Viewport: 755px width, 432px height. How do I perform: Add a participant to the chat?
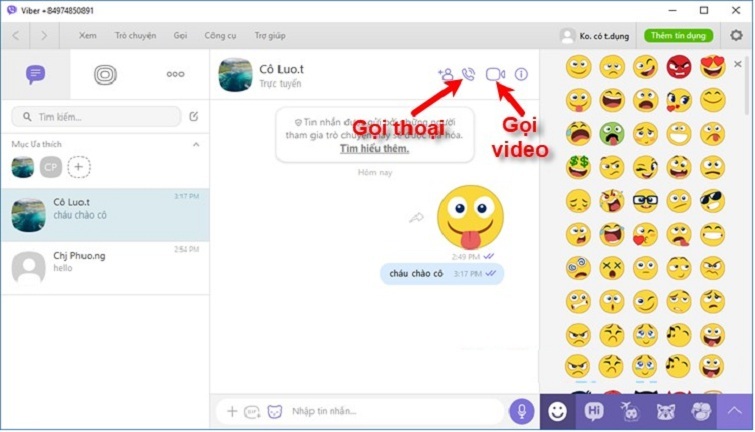coord(445,74)
